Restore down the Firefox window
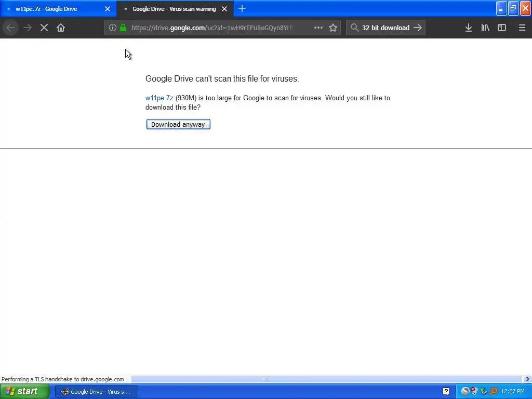532x399 pixels. click(513, 8)
